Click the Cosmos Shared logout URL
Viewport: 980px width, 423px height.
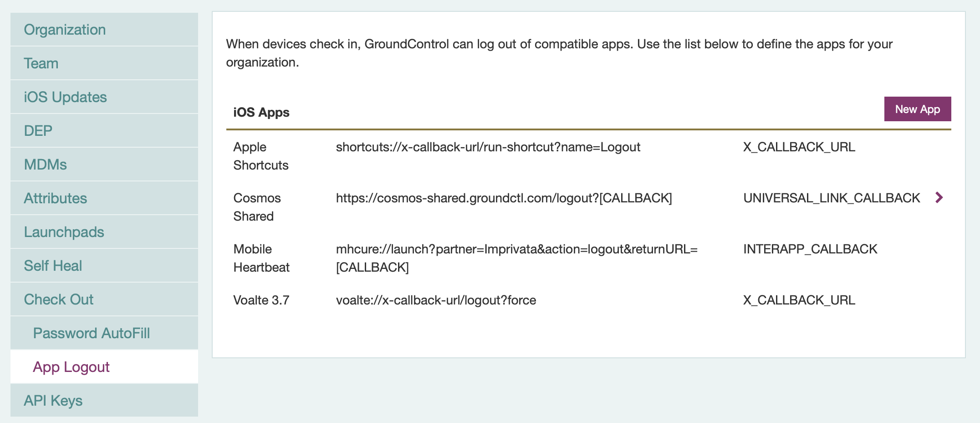pos(504,198)
